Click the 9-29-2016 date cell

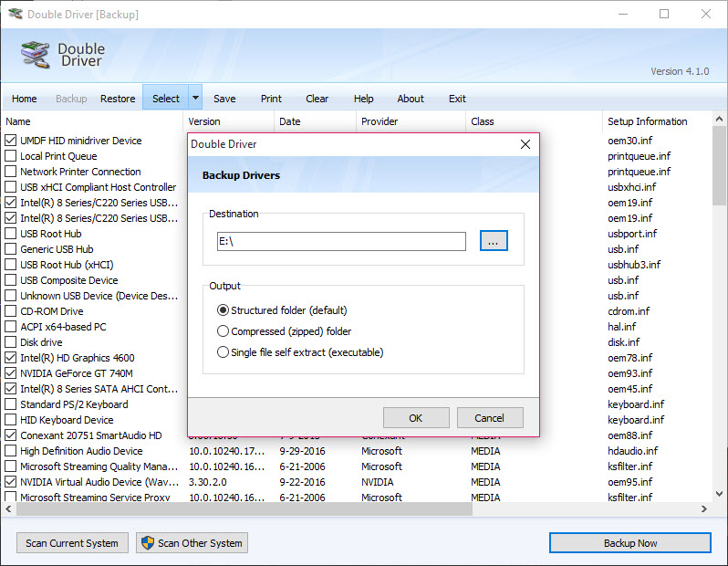click(x=302, y=451)
